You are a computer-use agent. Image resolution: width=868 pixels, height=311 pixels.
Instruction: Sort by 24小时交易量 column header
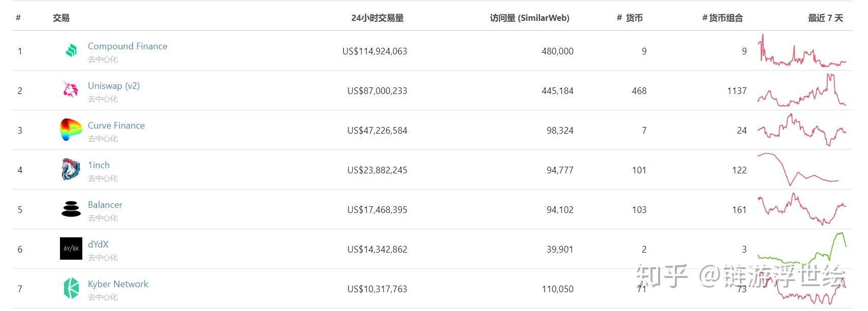[377, 18]
